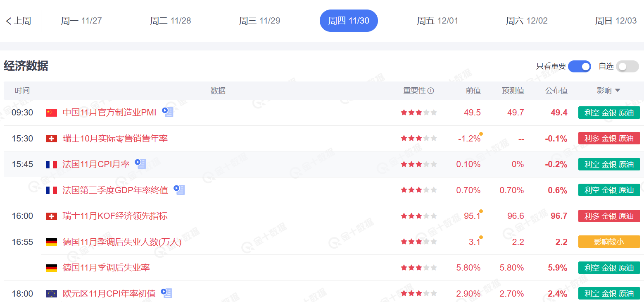The width and height of the screenshot is (644, 302).
Task: Click the France flag icon for 法国11月CPI月率
Action: click(x=51, y=164)
